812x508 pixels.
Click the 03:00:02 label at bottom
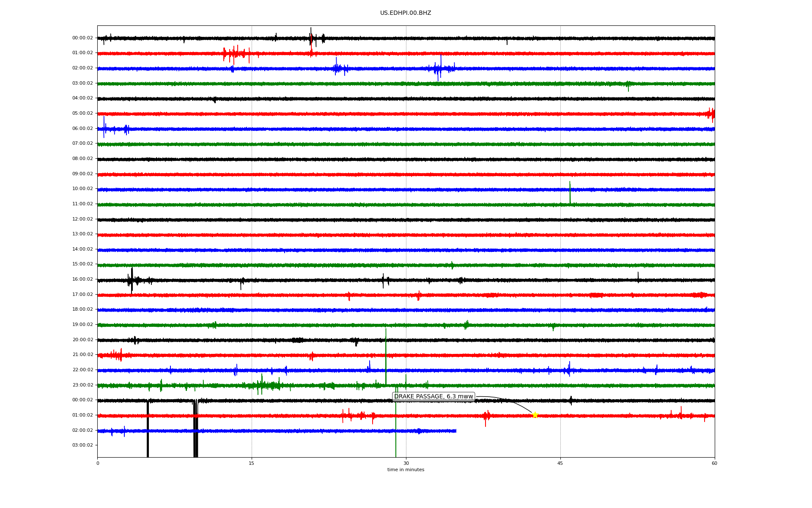[82, 445]
